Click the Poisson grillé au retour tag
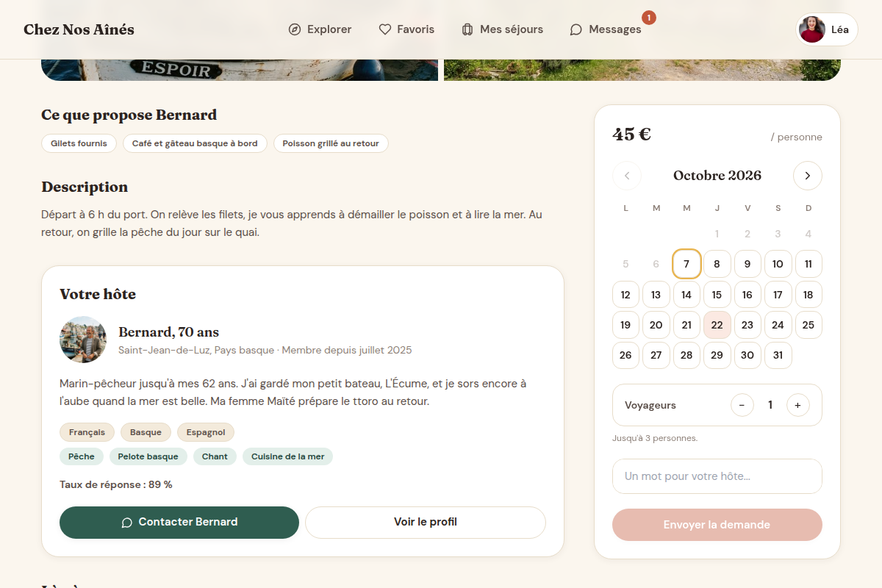The image size is (882, 588). (331, 143)
